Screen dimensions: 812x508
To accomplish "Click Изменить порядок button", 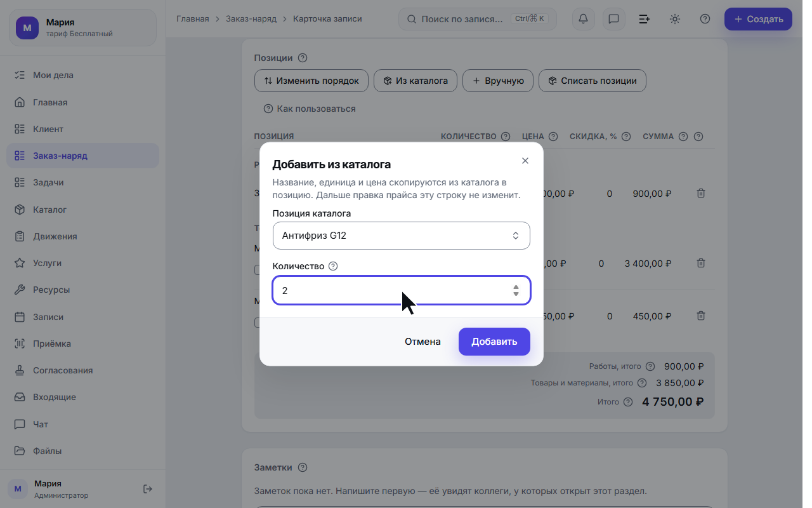I will pyautogui.click(x=311, y=81).
